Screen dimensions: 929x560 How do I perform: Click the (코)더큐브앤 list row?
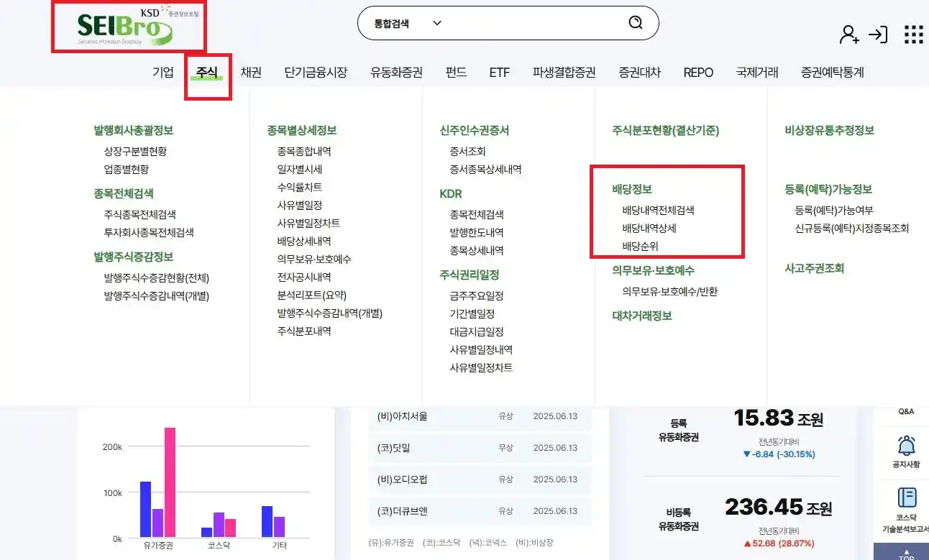coord(480,511)
